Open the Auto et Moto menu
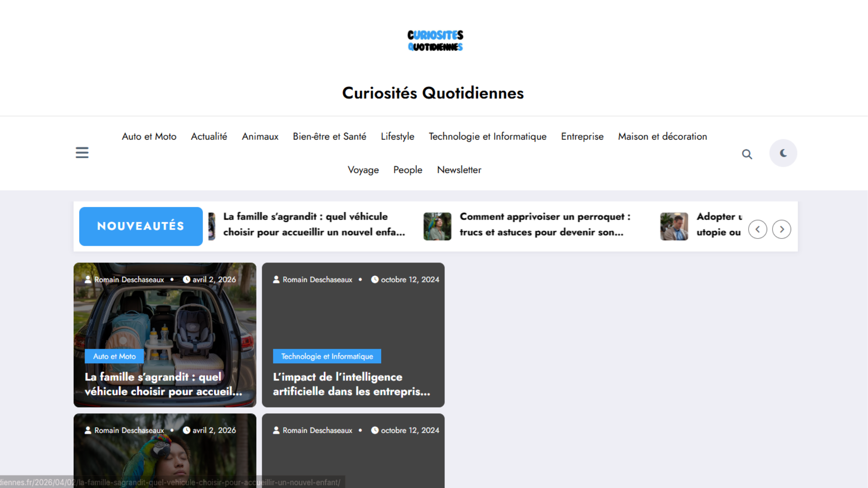This screenshot has height=488, width=868. 149,136
